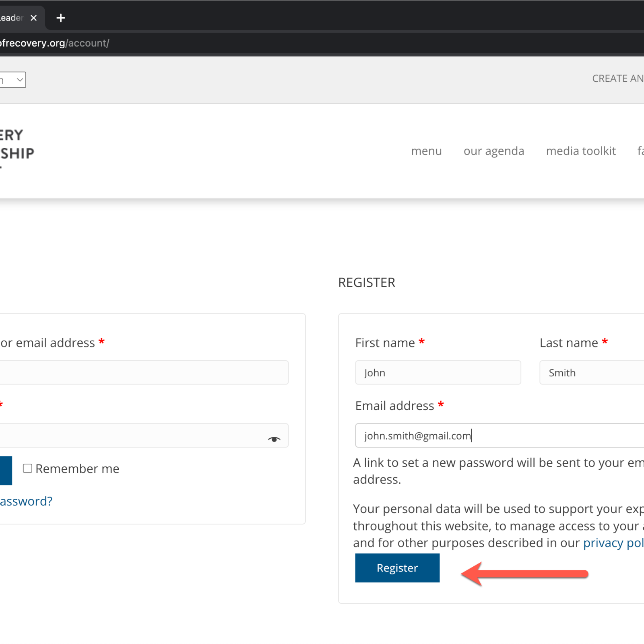Click the register Email address field
This screenshot has width=644, height=644.
[499, 436]
